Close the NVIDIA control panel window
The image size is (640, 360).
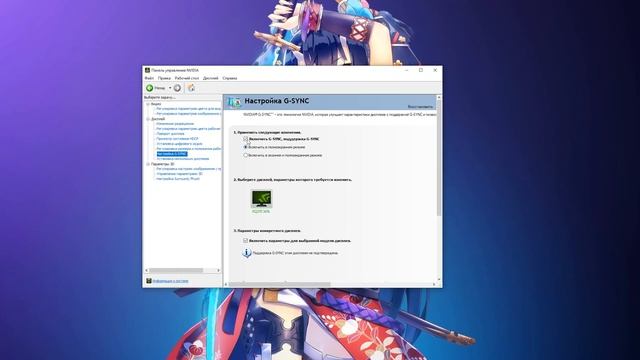(435, 70)
